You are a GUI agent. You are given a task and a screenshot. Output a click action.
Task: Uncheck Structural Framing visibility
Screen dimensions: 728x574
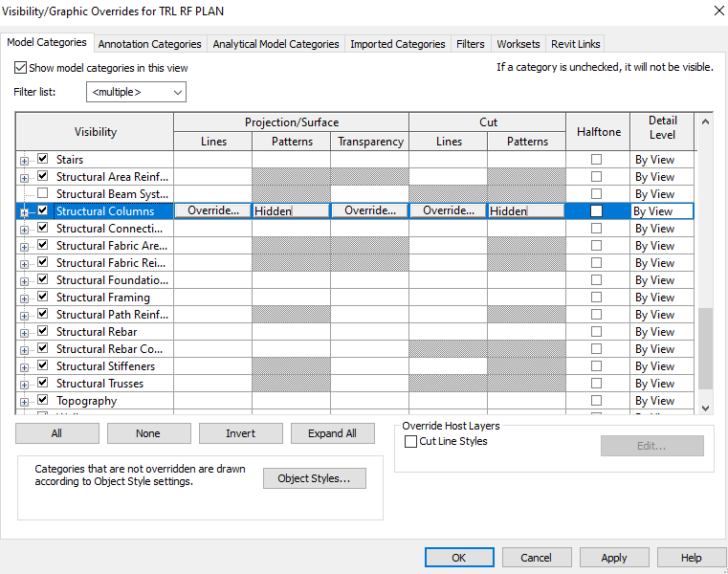click(x=43, y=297)
